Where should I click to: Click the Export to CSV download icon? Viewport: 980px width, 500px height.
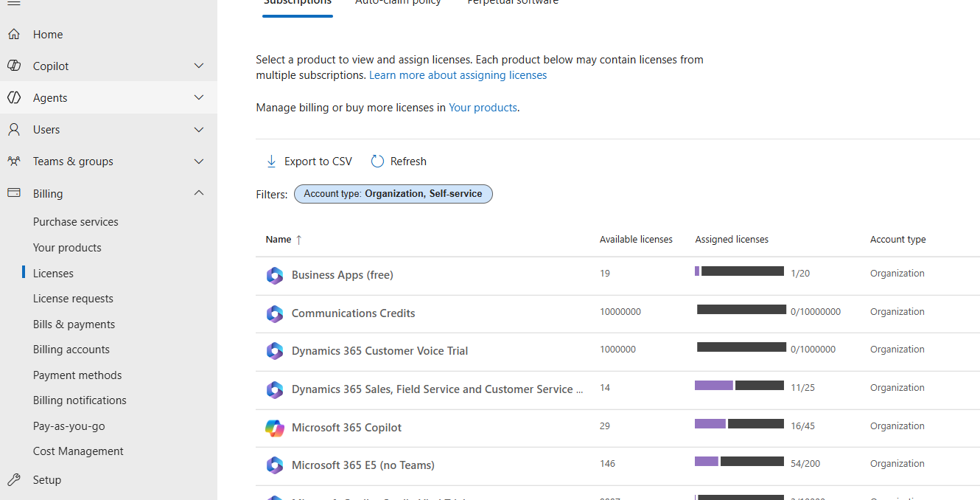pos(271,161)
